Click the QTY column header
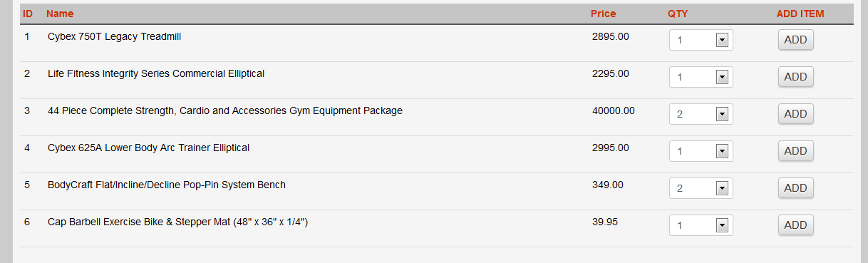 (678, 14)
